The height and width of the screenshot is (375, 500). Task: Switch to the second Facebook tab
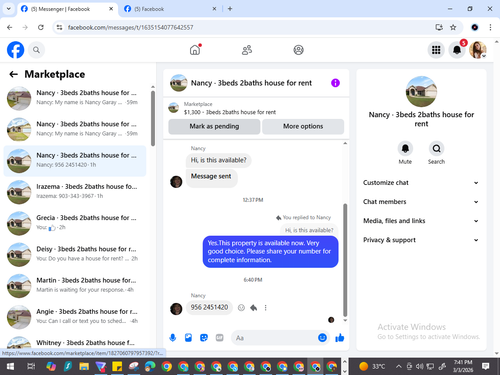[170, 9]
